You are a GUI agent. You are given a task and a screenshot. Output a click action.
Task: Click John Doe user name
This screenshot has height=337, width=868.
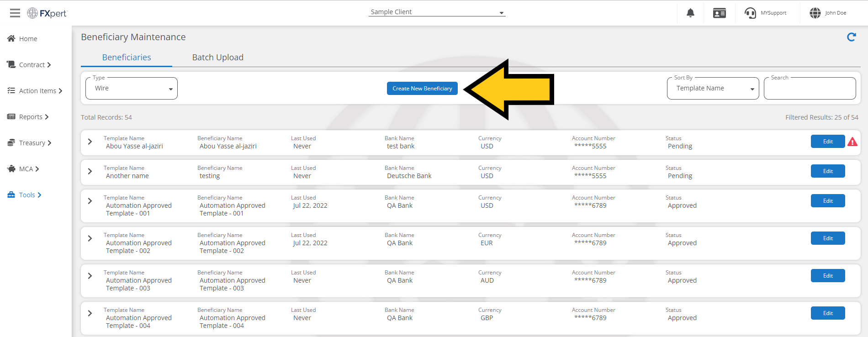836,13
